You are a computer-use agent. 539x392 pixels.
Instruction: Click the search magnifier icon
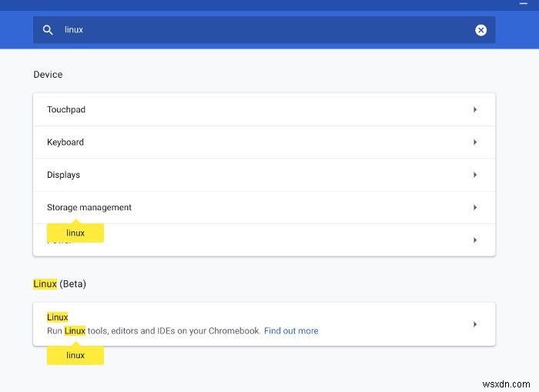(x=48, y=30)
